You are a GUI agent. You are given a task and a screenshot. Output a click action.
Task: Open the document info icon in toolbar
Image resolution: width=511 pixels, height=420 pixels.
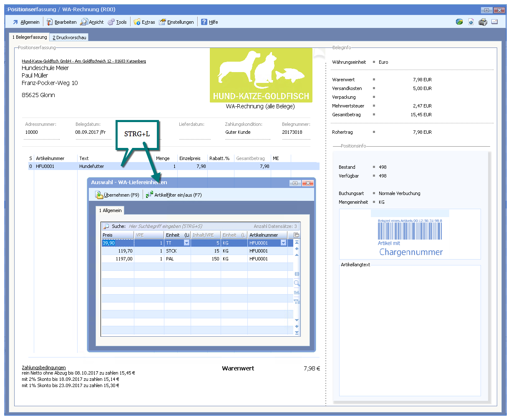pos(471,22)
